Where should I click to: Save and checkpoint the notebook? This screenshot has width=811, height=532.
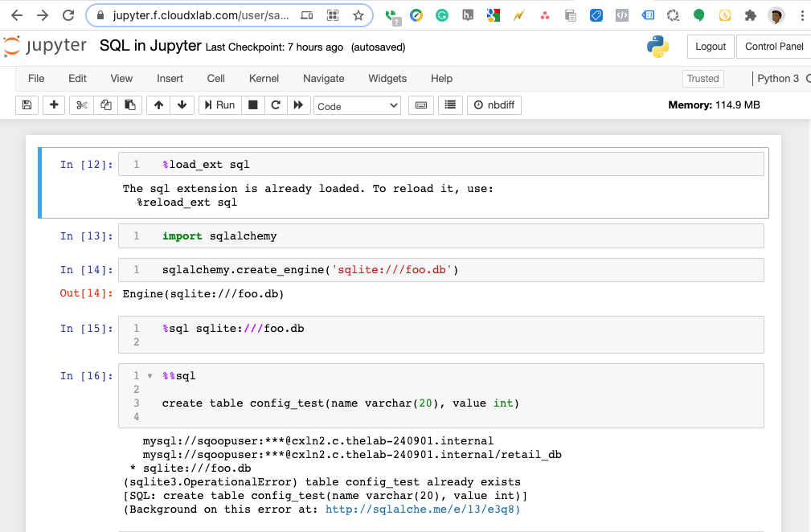27,105
